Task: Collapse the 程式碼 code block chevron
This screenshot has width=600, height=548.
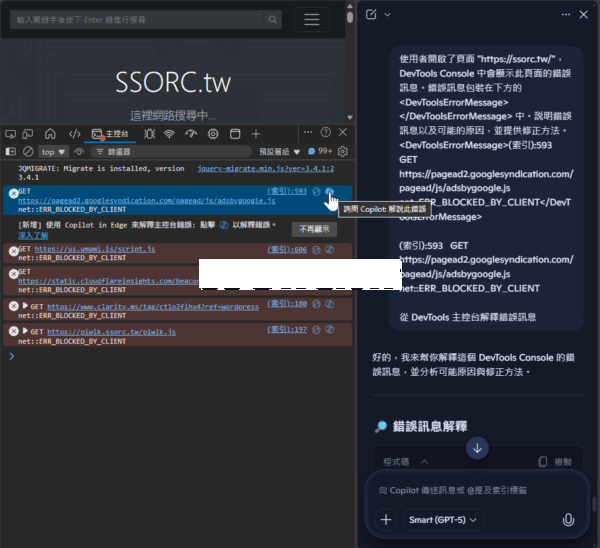Action: tap(424, 462)
